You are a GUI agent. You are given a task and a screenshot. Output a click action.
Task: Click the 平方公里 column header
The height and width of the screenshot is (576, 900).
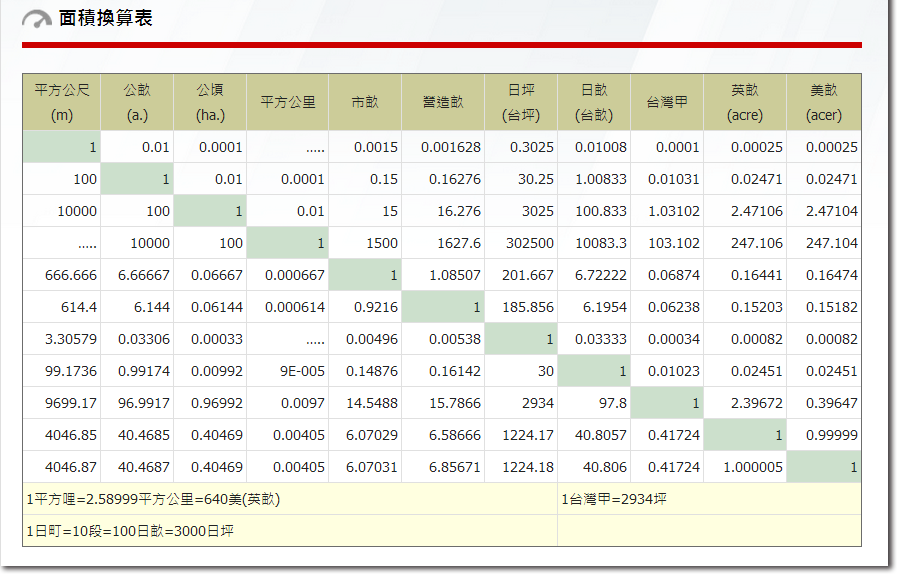(x=288, y=102)
